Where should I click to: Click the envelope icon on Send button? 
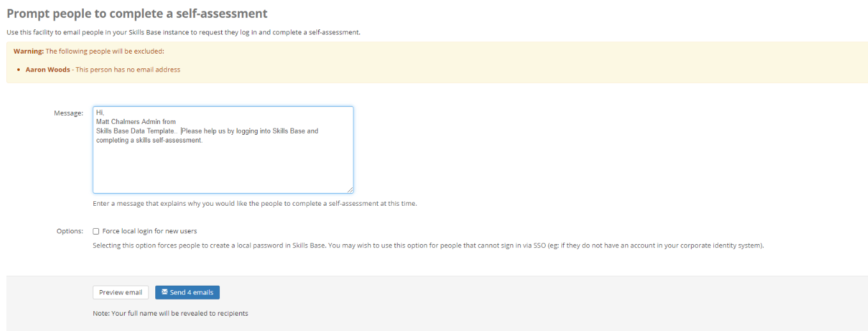click(x=164, y=292)
